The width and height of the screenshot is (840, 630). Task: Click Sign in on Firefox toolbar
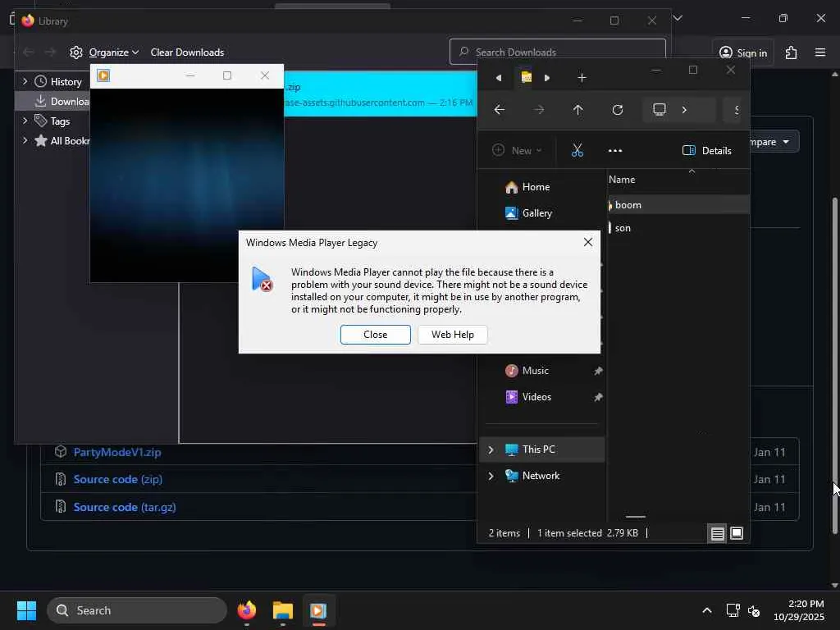pyautogui.click(x=743, y=52)
